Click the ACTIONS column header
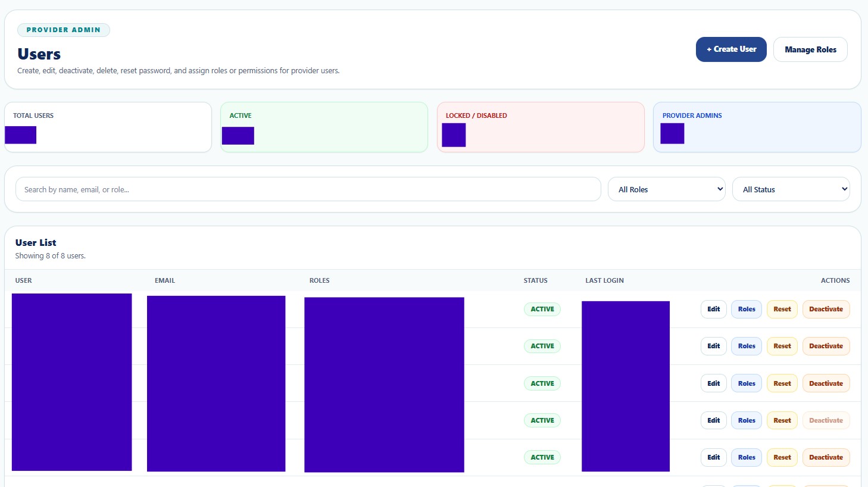Viewport: 868px width, 487px height. [835, 280]
